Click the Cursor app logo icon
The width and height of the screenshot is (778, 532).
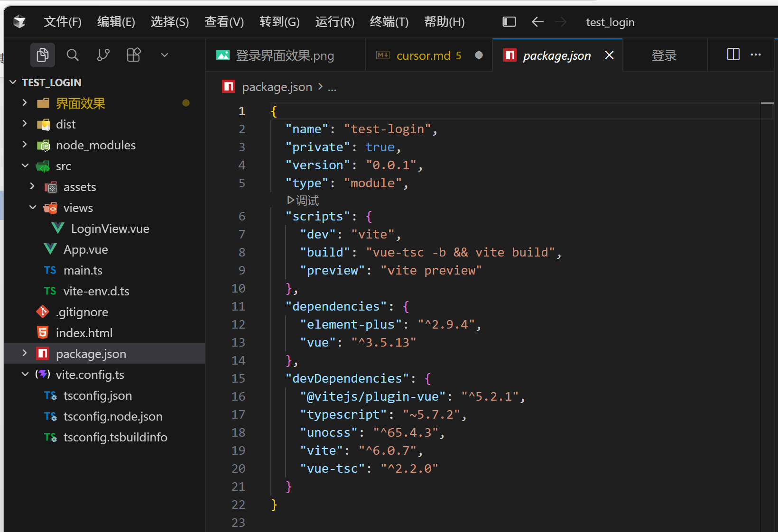(x=19, y=22)
